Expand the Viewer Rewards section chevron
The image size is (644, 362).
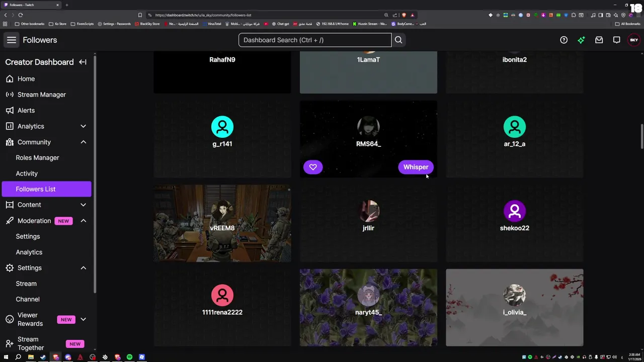(x=83, y=319)
